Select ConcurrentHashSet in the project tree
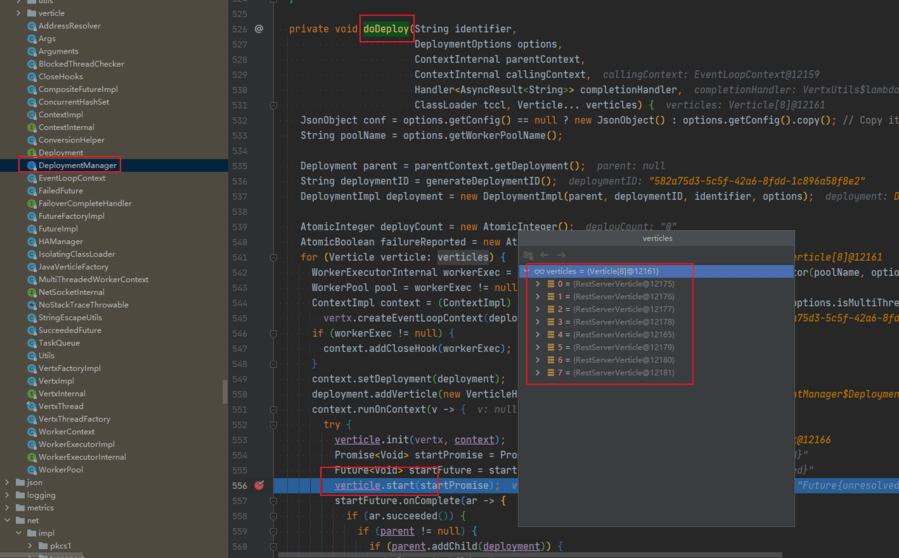Viewport: 899px width, 558px height. 74,102
